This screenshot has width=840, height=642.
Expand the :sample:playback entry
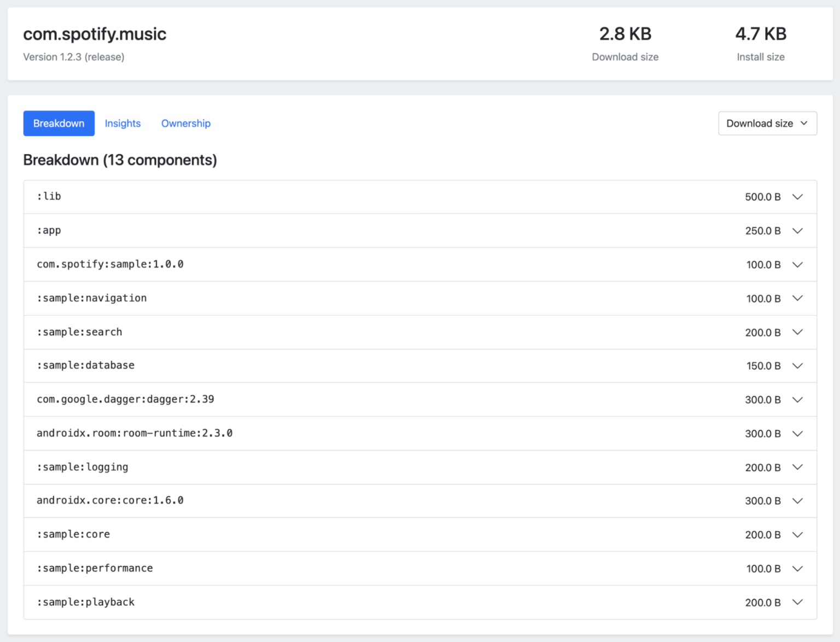pos(797,603)
